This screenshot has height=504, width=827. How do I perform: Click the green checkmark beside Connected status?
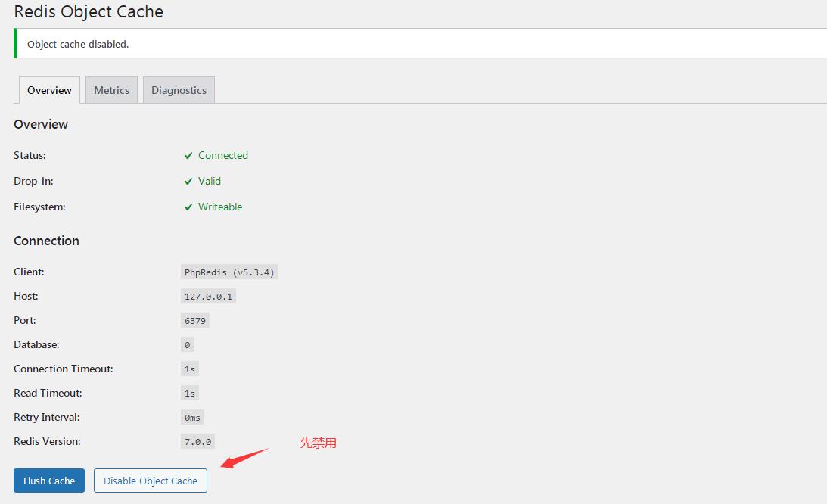click(x=188, y=155)
